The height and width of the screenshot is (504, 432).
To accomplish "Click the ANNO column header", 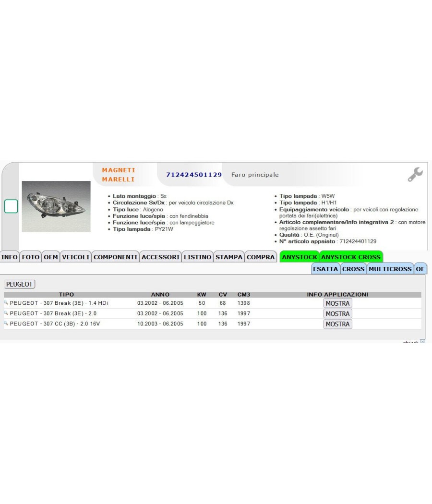I will [160, 294].
